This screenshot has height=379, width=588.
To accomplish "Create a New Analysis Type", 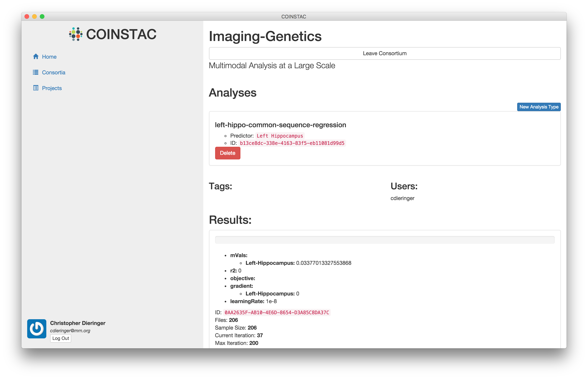I will point(539,107).
